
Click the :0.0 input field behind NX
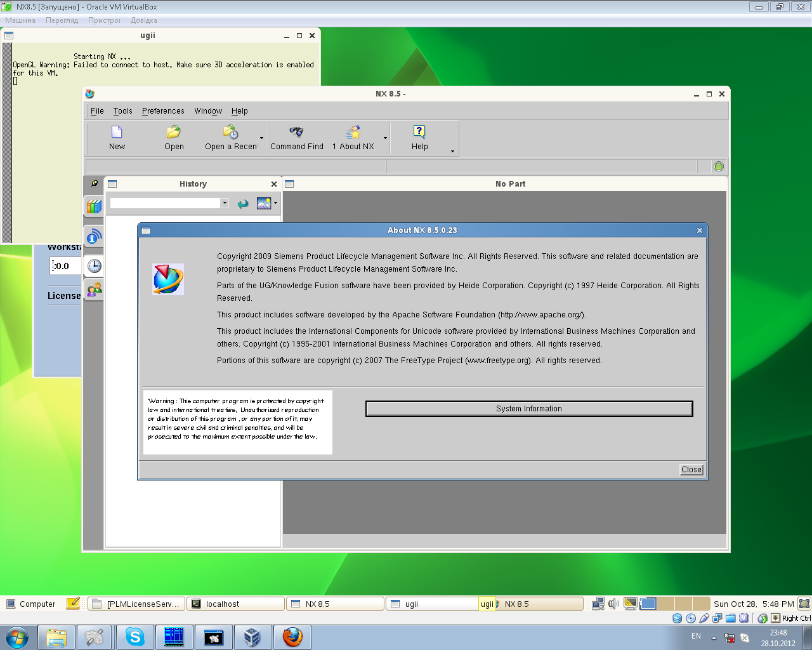(66, 266)
